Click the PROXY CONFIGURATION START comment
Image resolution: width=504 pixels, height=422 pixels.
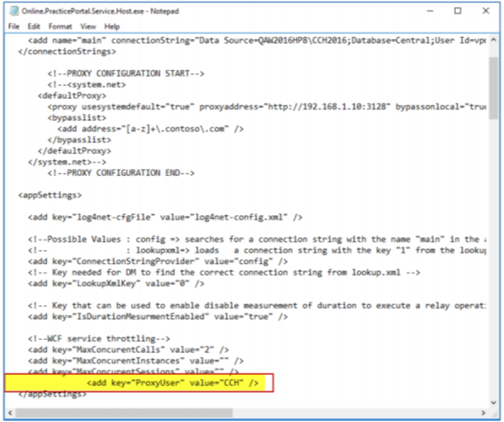tap(126, 74)
